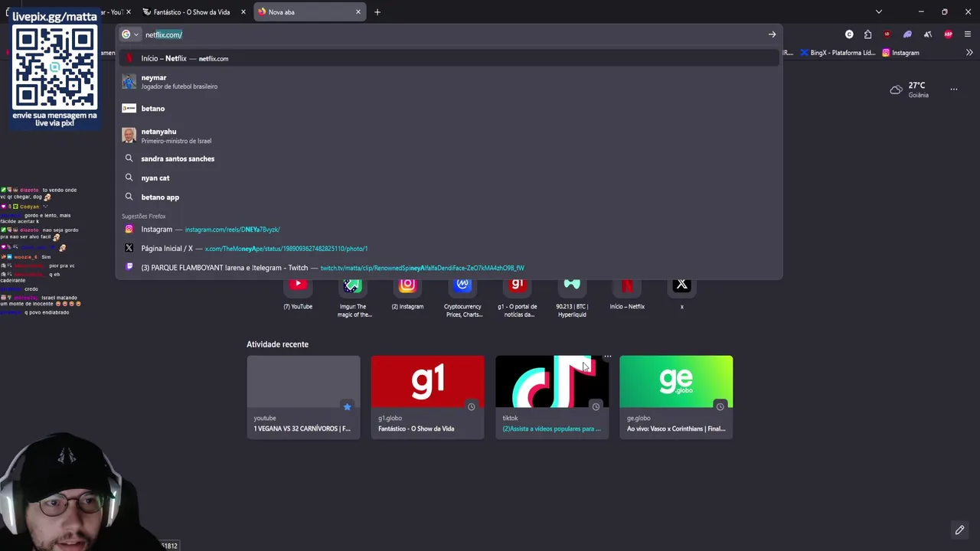This screenshot has height=551, width=980.
Task: Click the 27°C Goiânia weather text
Action: 918,90
